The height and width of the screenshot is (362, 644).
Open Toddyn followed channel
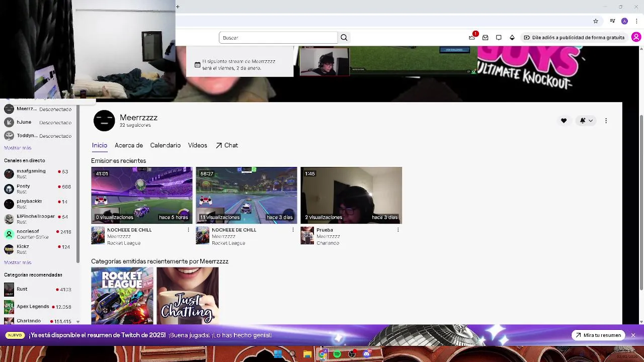pos(38,136)
